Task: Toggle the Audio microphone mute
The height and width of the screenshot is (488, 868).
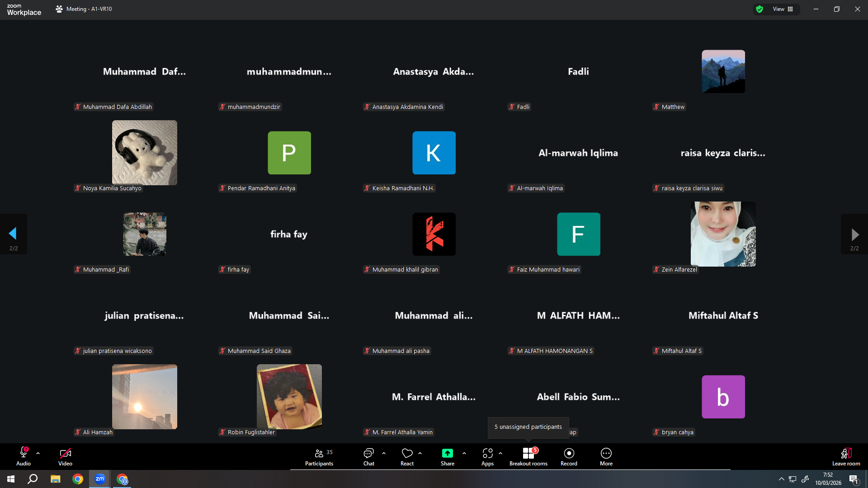Action: coord(24,457)
